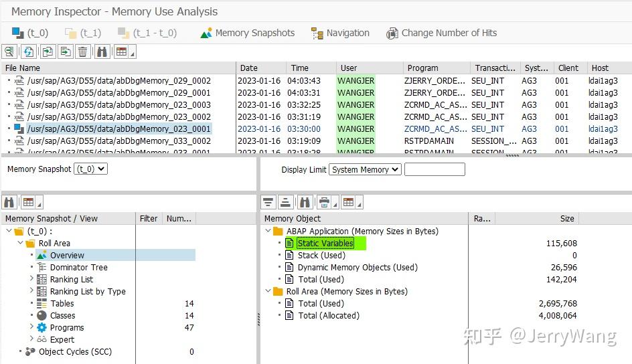Open details icon in file list toolbar
Image resolution: width=632 pixels, height=364 pixels.
(x=9, y=52)
